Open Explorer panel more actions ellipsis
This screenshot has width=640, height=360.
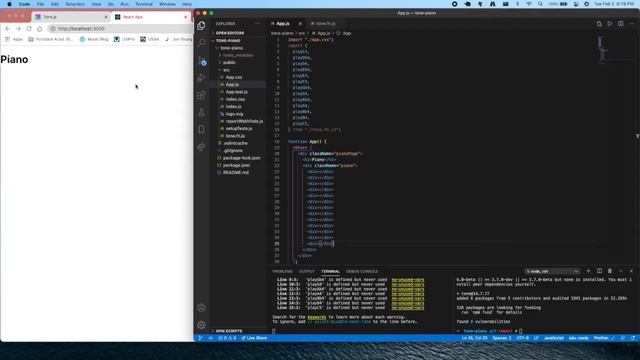257,24
